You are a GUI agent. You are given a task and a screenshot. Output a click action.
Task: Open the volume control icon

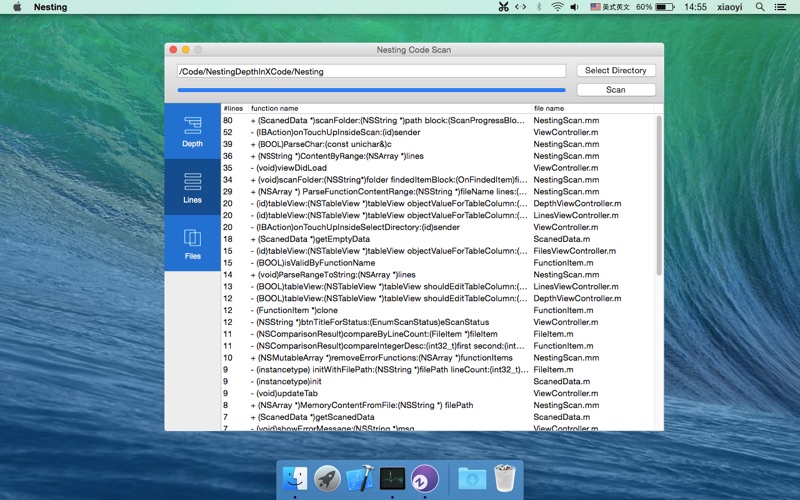(x=574, y=7)
